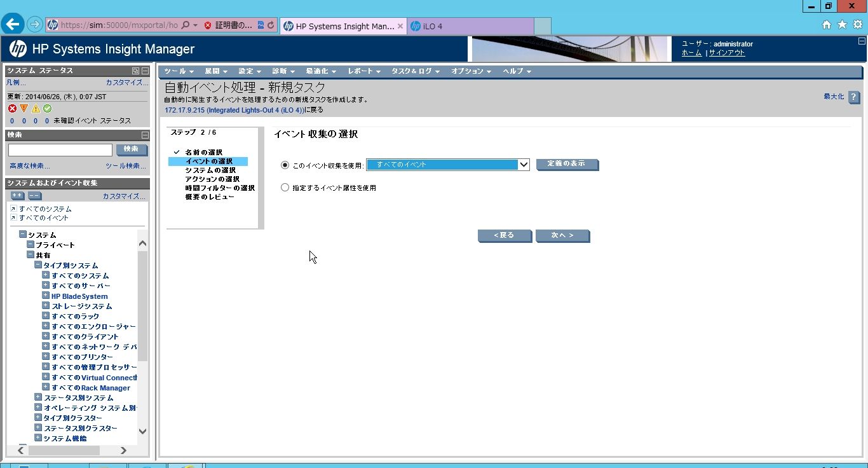Image resolution: width=868 pixels, height=468 pixels.
Task: Collapse all tree nodes with -- button
Action: click(x=35, y=196)
